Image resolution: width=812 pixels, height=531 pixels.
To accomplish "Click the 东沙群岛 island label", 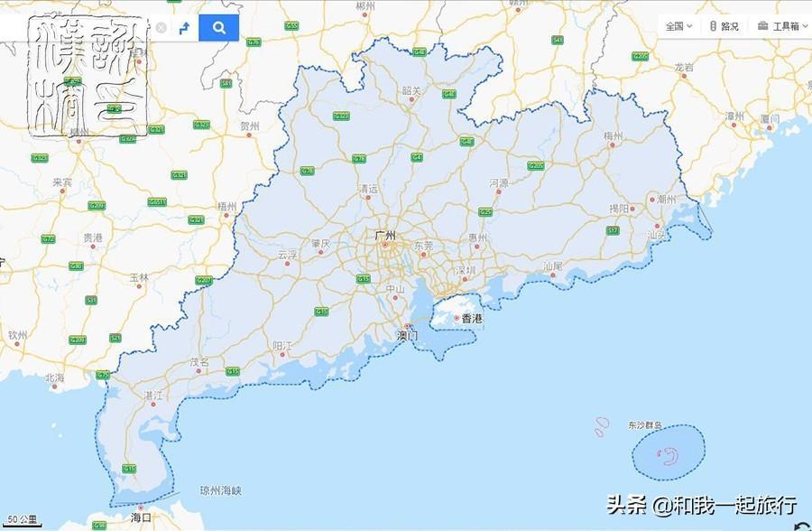I will pos(644,424).
